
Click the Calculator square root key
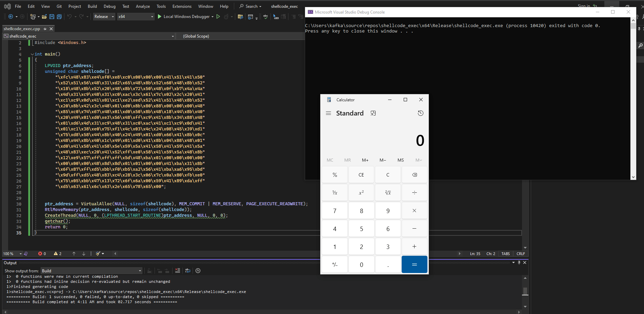pyautogui.click(x=388, y=193)
